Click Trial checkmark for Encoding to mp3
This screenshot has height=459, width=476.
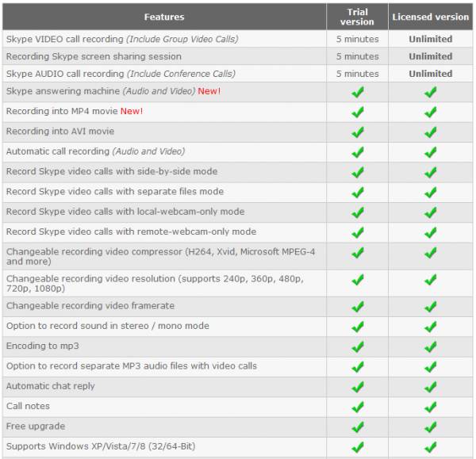coord(358,346)
